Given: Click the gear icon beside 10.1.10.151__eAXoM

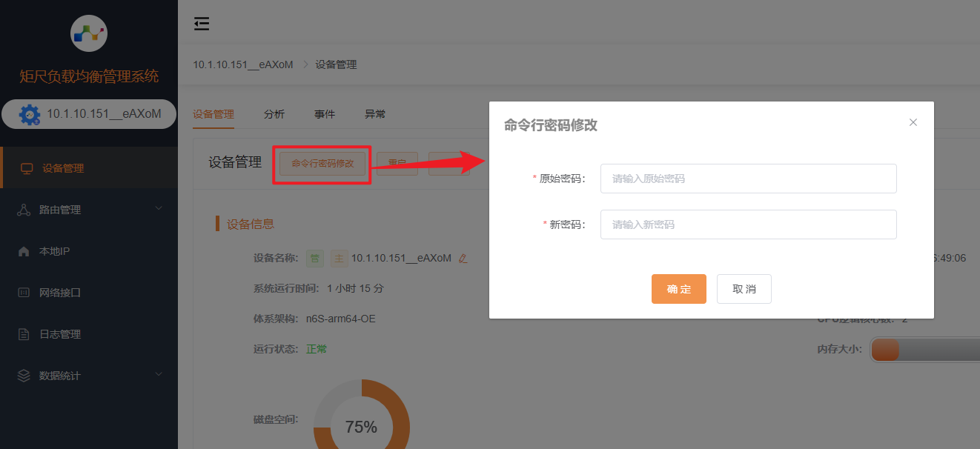Looking at the screenshot, I should (x=28, y=113).
